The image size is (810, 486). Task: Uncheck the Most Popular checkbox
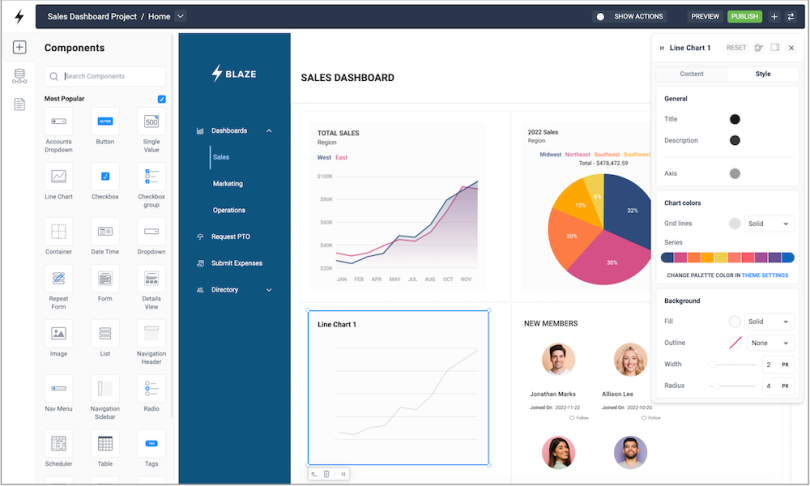click(x=162, y=99)
